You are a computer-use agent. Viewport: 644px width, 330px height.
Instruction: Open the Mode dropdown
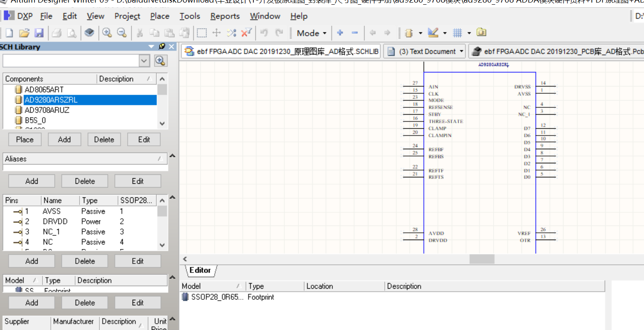[x=312, y=33]
